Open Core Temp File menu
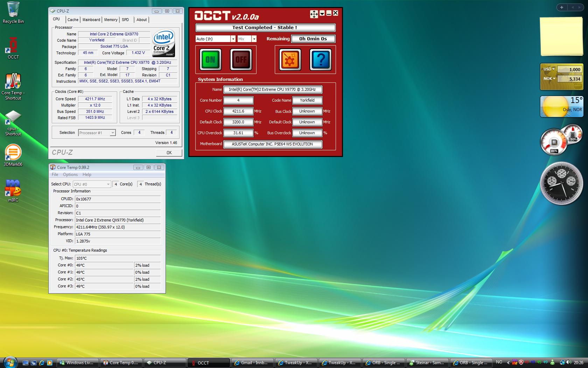This screenshot has height=368, width=588. [x=55, y=175]
